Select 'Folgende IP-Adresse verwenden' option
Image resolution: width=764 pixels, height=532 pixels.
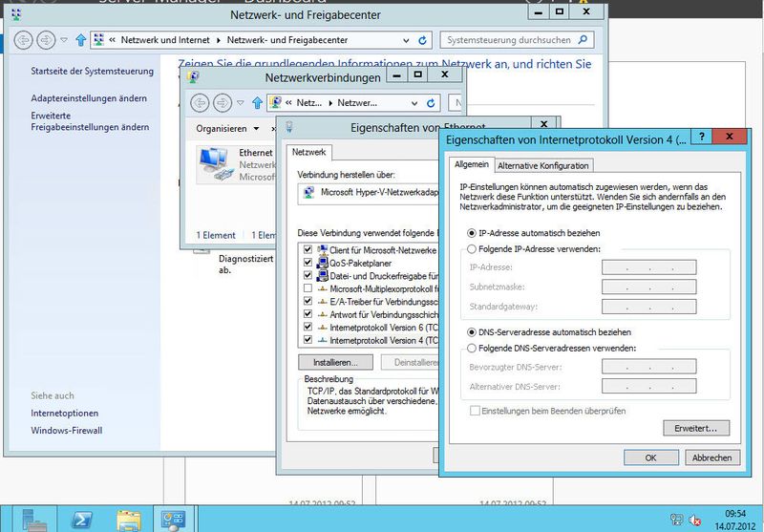472,248
